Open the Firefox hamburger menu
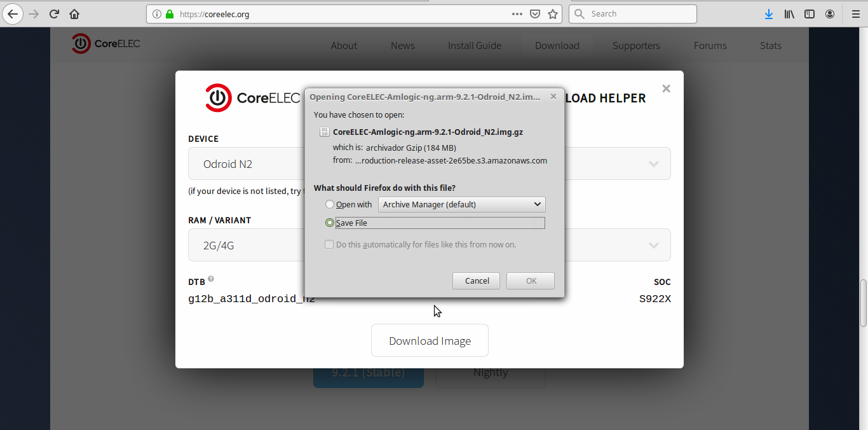The image size is (868, 430). (855, 14)
